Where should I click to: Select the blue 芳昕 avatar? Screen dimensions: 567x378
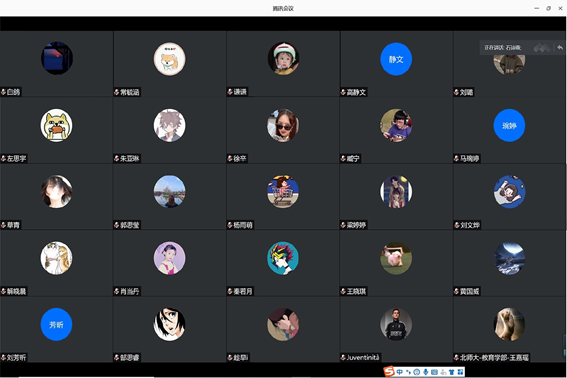(x=56, y=324)
